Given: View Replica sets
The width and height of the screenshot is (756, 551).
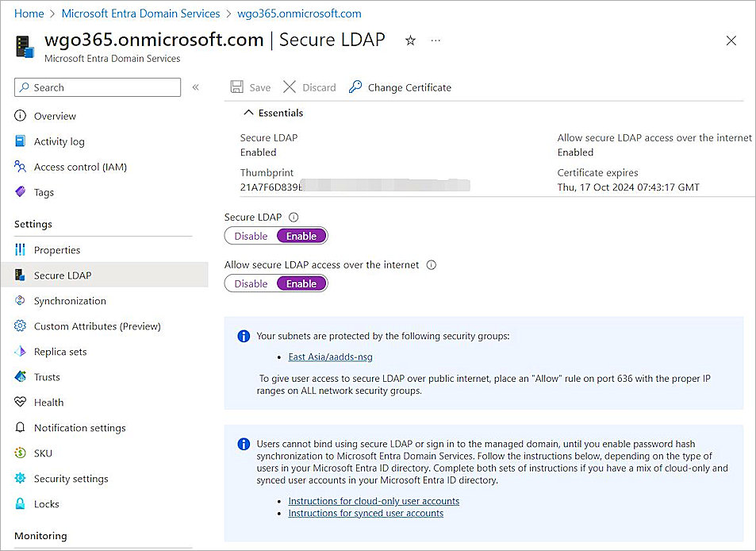Looking at the screenshot, I should (63, 352).
